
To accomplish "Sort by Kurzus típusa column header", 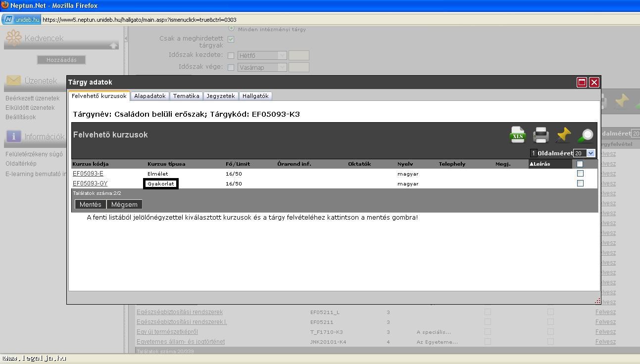I will [x=166, y=164].
